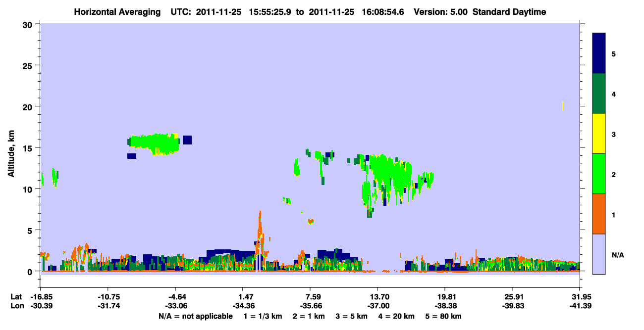Click the latitude value -10.75
644x330 pixels.
coord(108,297)
